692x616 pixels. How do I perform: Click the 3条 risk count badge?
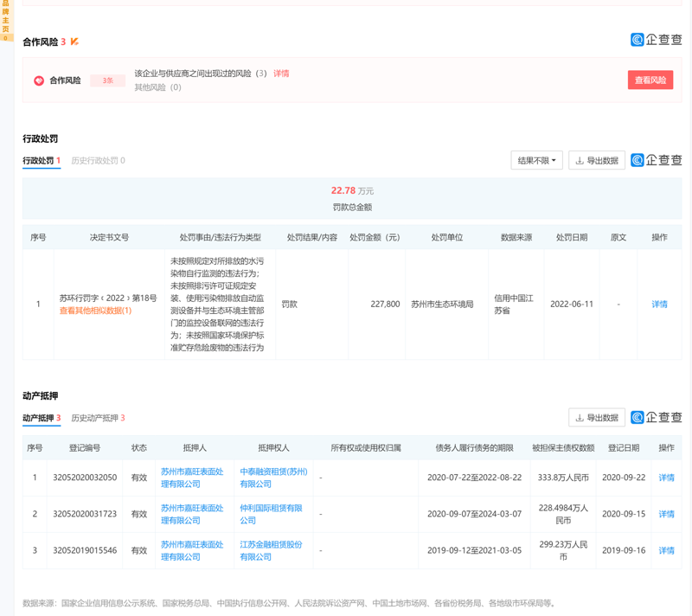pos(107,80)
